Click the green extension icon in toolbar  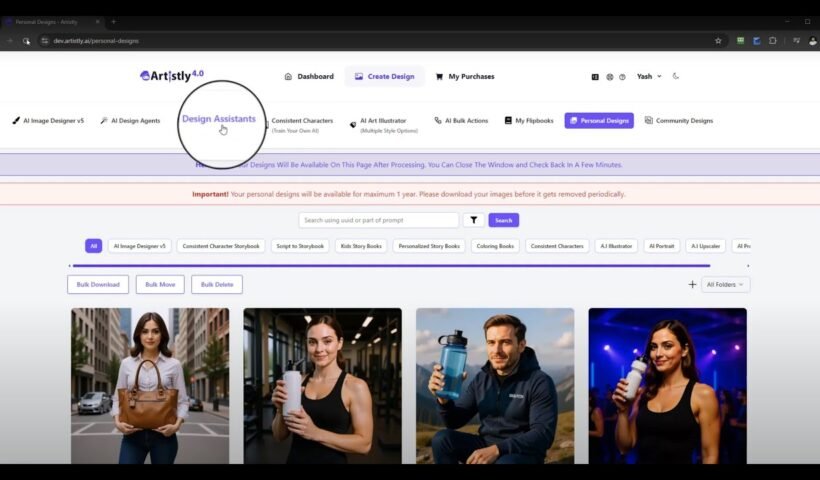tap(741, 41)
